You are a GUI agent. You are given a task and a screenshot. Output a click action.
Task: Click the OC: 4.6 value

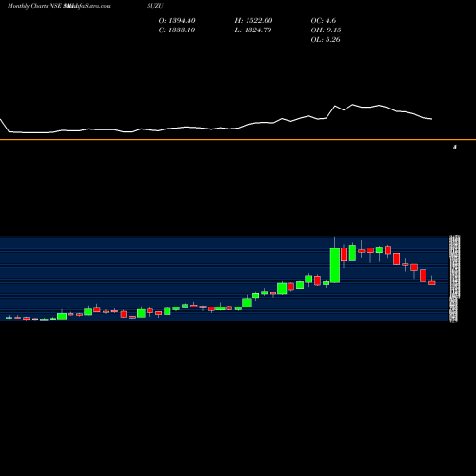324,21
